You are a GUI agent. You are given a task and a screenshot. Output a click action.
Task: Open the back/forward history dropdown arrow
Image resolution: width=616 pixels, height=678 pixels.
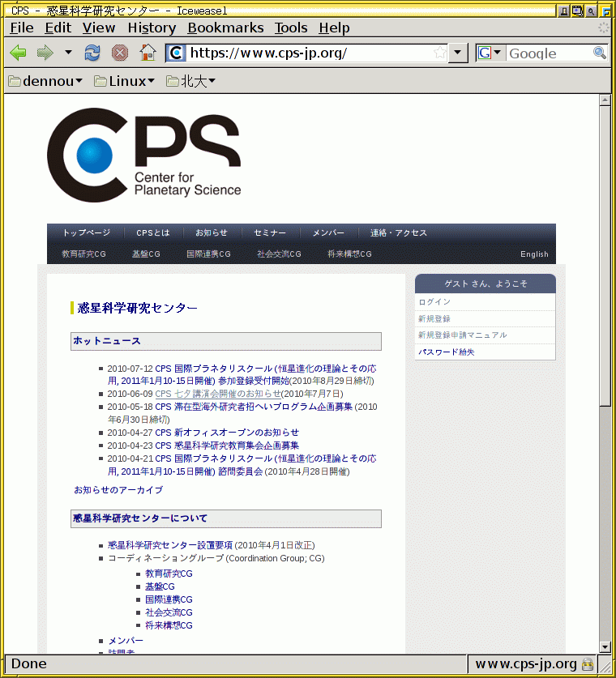[x=68, y=53]
